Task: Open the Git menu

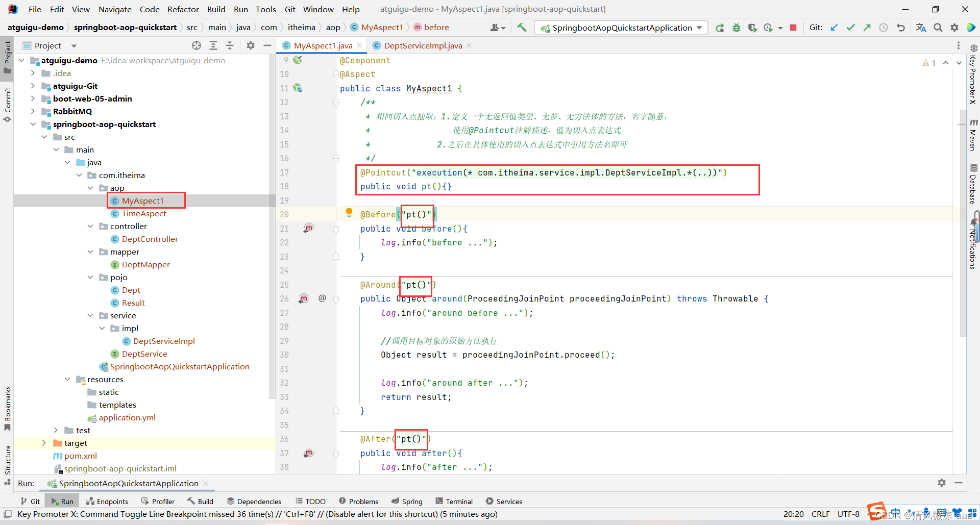Action: pos(290,9)
